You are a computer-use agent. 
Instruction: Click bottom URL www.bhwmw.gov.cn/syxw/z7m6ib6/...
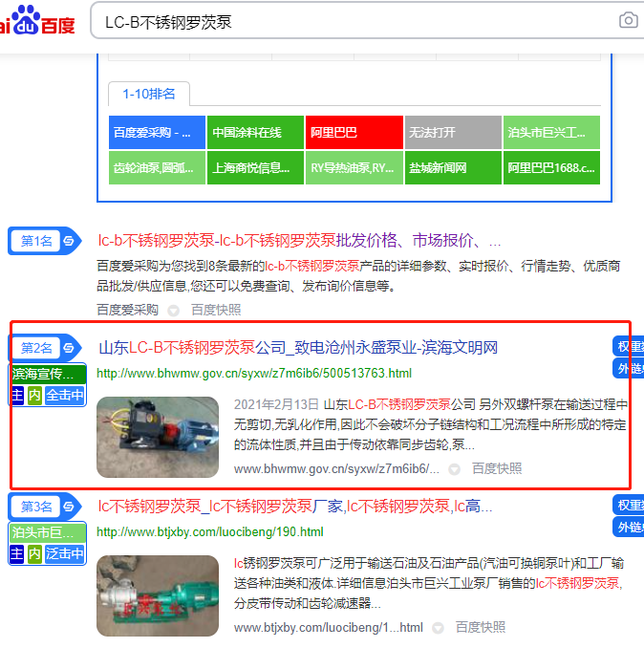pyautogui.click(x=336, y=468)
